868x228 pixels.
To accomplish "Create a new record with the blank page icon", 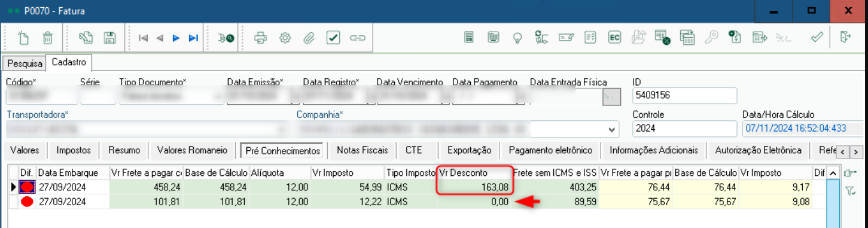I will [x=23, y=38].
